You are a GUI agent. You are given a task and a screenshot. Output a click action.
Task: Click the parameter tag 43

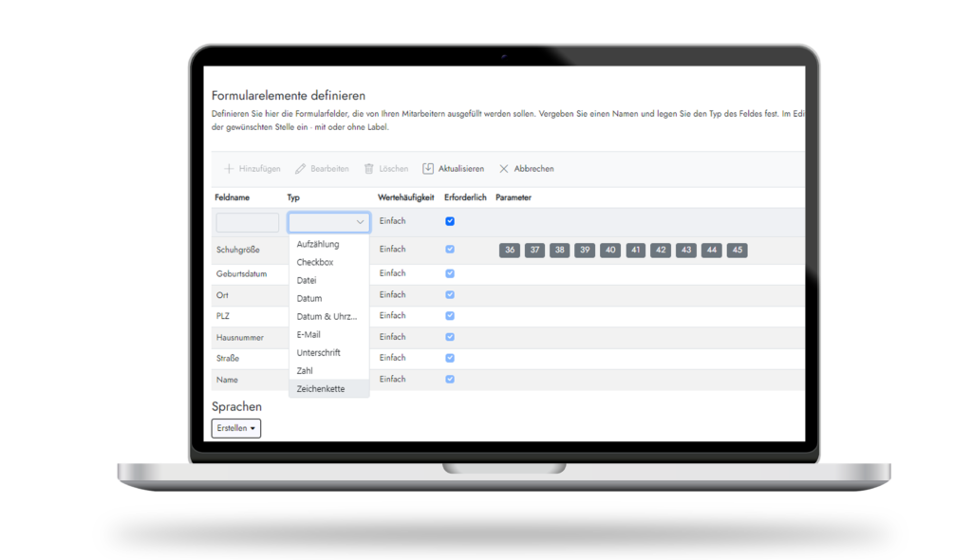pos(686,250)
